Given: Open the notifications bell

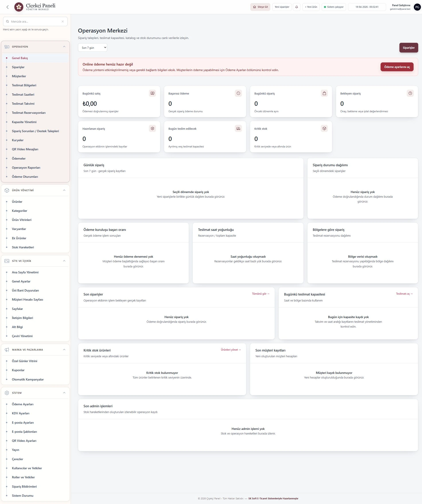Looking at the screenshot, I should click(x=297, y=7).
